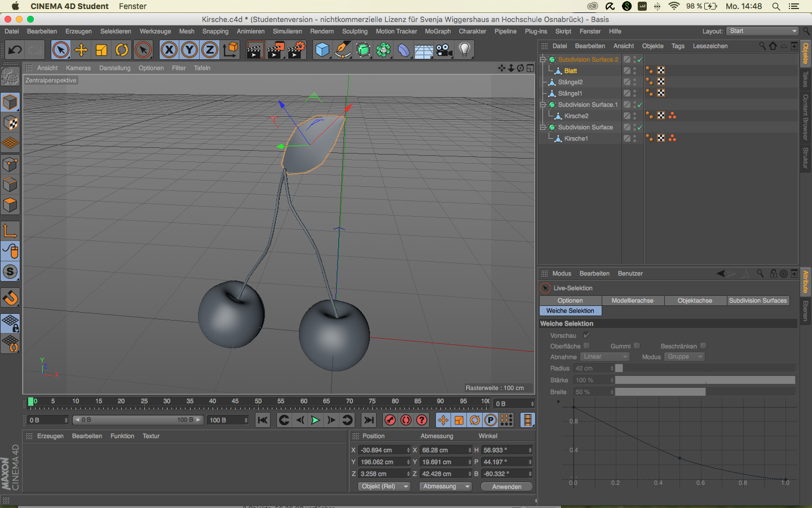Click the Anwenden button
Image resolution: width=812 pixels, height=508 pixels.
pyautogui.click(x=506, y=487)
